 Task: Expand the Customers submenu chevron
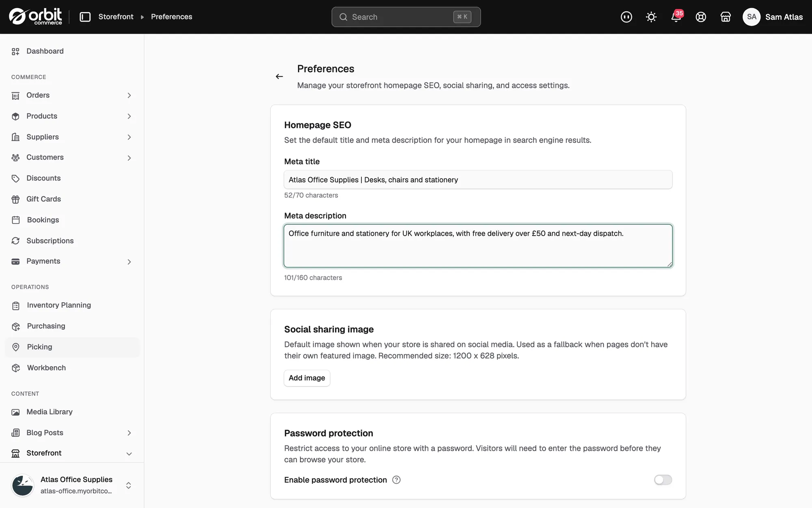[x=129, y=158]
